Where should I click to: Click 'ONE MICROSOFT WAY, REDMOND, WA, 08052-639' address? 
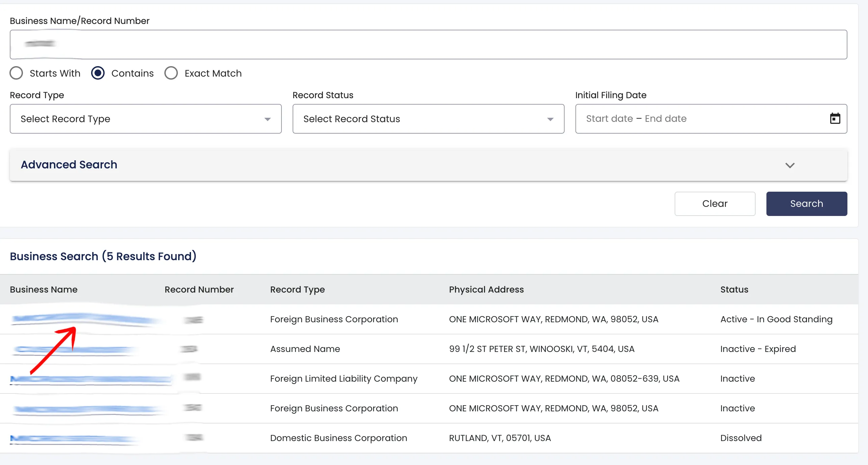coord(564,379)
